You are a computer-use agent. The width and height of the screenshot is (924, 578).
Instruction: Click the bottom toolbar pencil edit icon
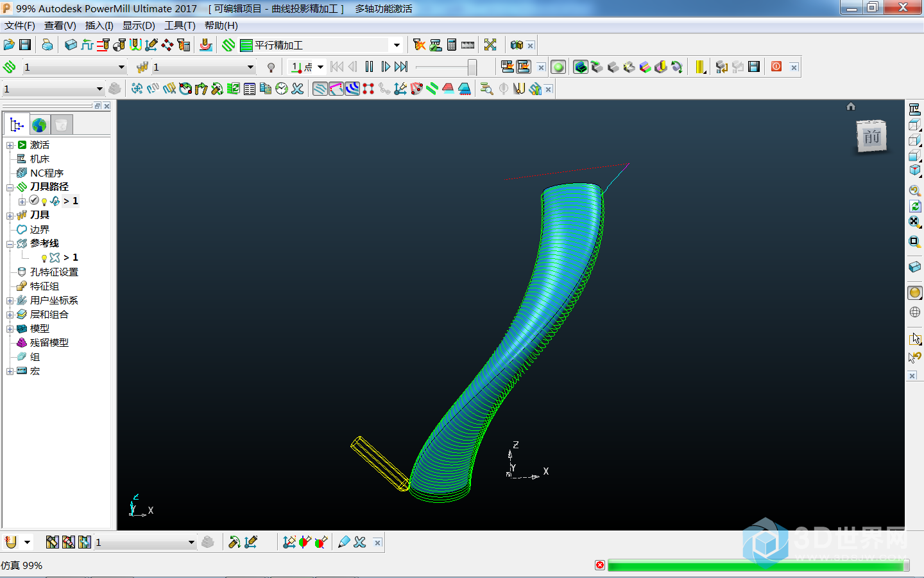click(344, 542)
